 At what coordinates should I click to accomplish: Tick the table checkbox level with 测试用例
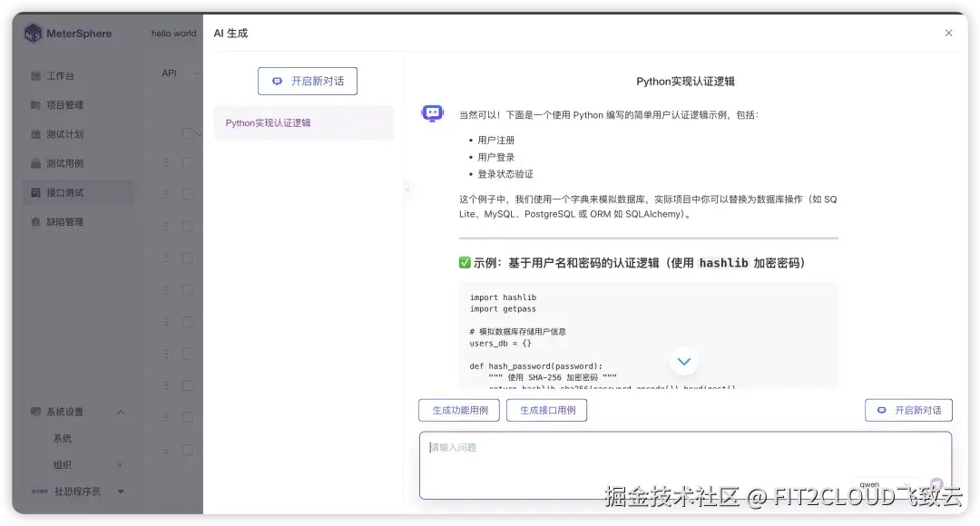188,162
